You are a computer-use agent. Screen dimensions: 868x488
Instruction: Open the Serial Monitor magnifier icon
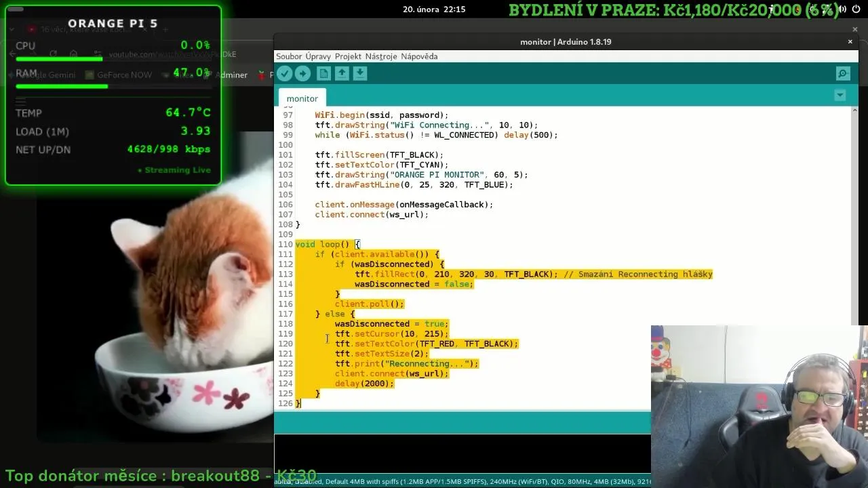[843, 74]
